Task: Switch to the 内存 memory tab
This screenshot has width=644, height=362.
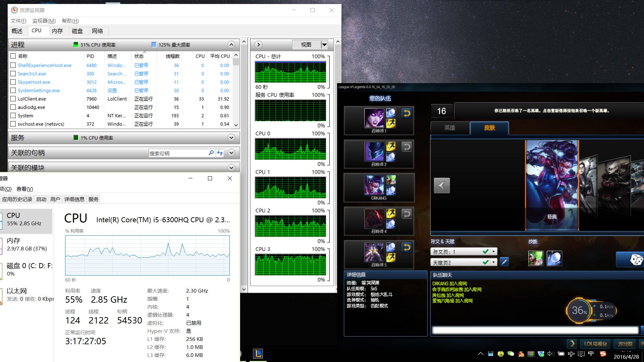Action: coord(57,31)
